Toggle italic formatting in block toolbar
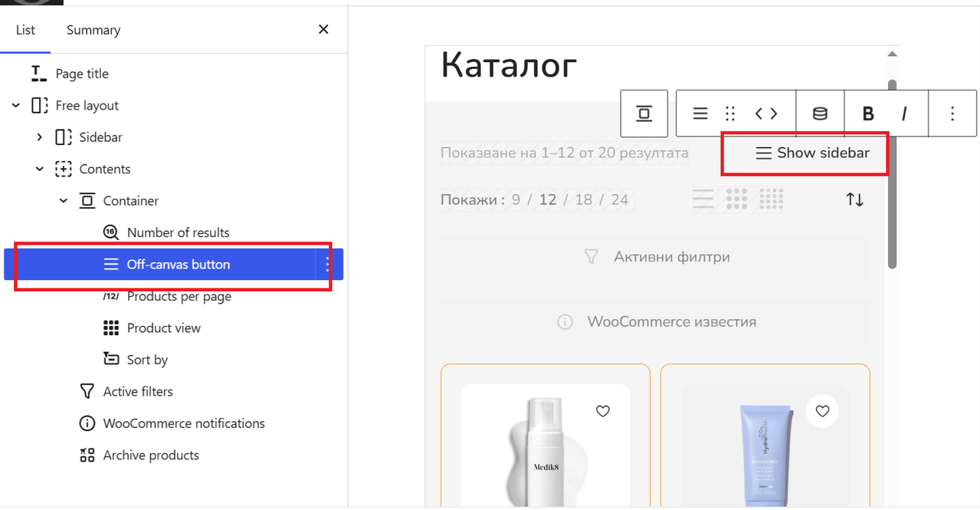This screenshot has width=980, height=510. [904, 114]
